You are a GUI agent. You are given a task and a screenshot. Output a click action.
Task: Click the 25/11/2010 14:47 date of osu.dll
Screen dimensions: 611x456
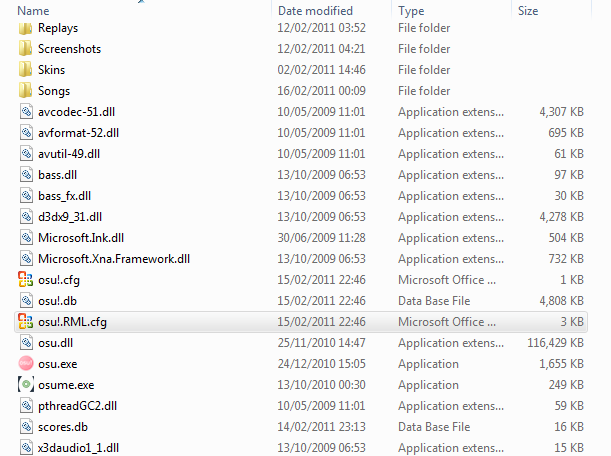321,343
